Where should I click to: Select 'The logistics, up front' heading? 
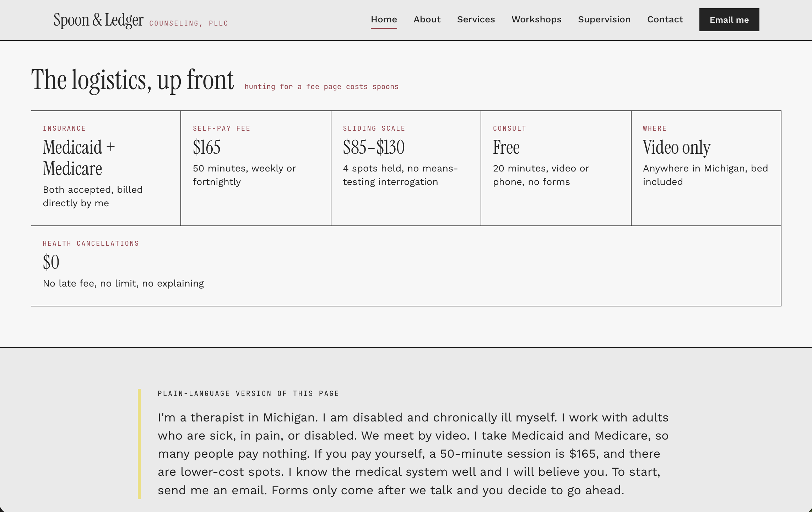132,80
